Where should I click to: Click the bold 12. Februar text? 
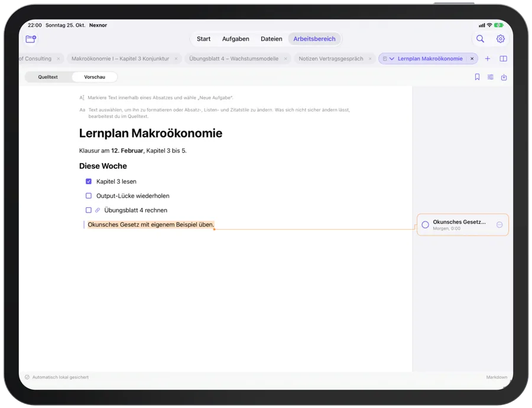[x=128, y=151]
